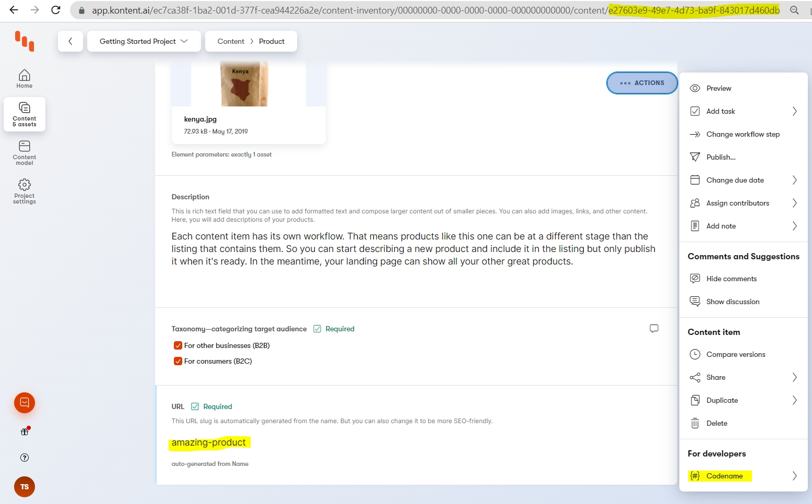The image size is (812, 504).
Task: Open Home from the sidebar
Action: [x=24, y=79]
